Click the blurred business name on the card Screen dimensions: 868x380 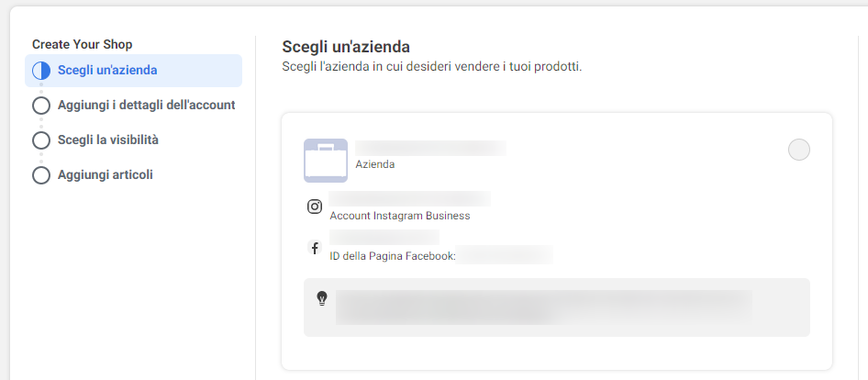[x=430, y=148]
